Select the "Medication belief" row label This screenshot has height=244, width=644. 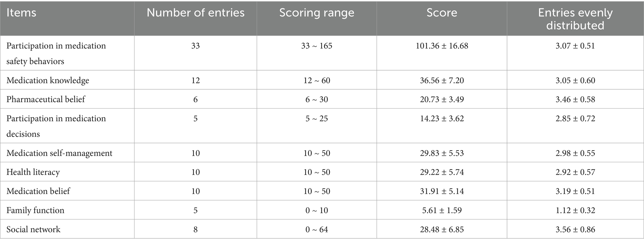pos(38,191)
